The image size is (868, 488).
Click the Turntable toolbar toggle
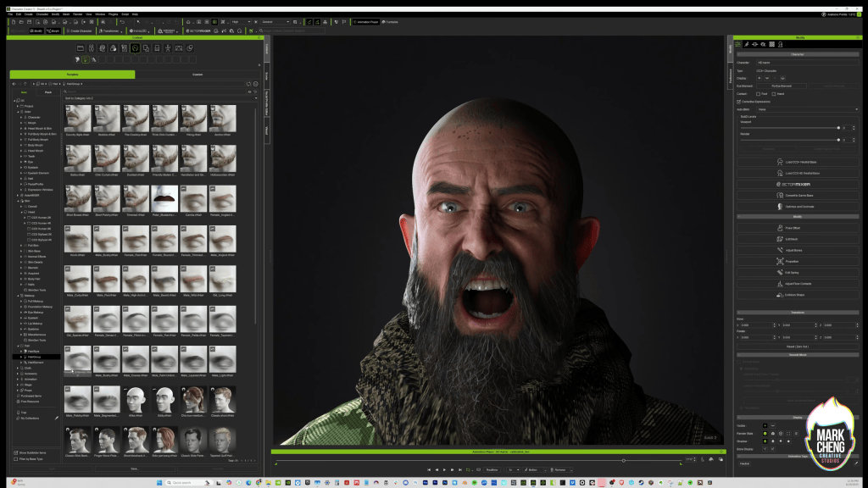coord(390,22)
